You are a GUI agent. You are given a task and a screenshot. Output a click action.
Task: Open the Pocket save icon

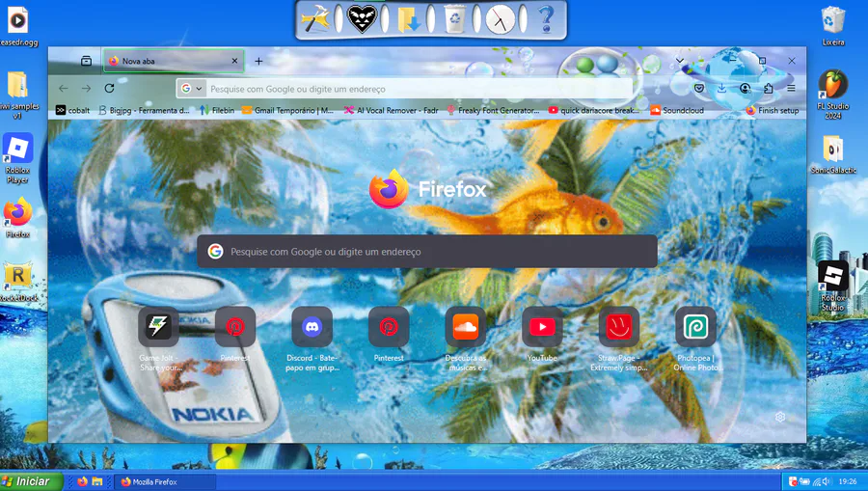tap(699, 89)
